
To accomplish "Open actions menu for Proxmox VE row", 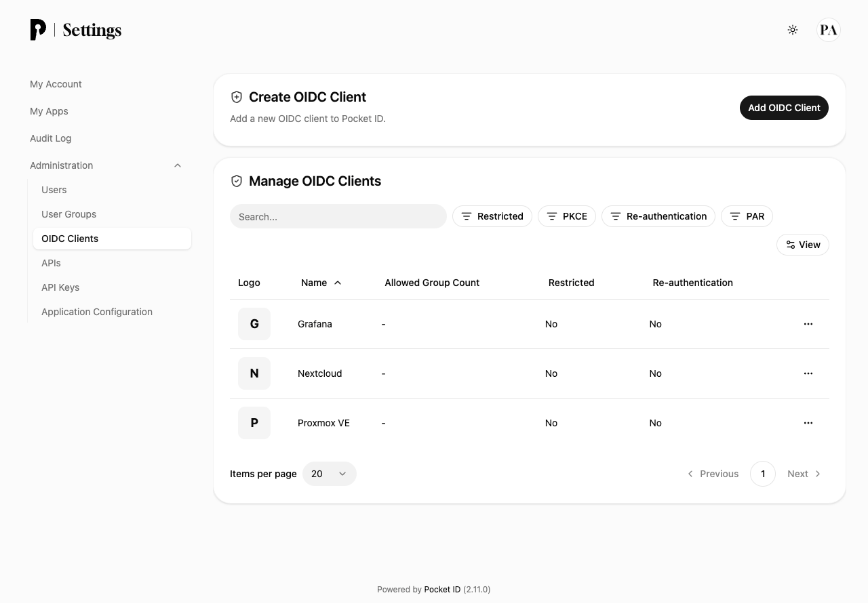I will pos(808,423).
